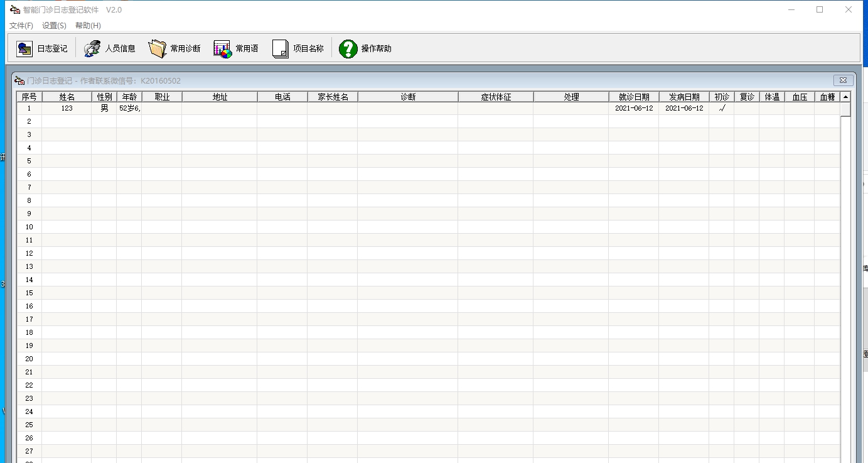Click the 诊断 cell in row 1

tap(408, 108)
